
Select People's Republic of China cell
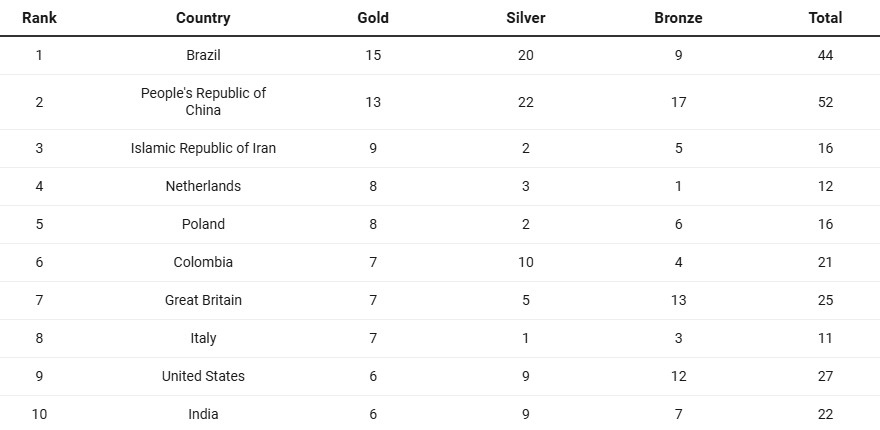click(203, 102)
